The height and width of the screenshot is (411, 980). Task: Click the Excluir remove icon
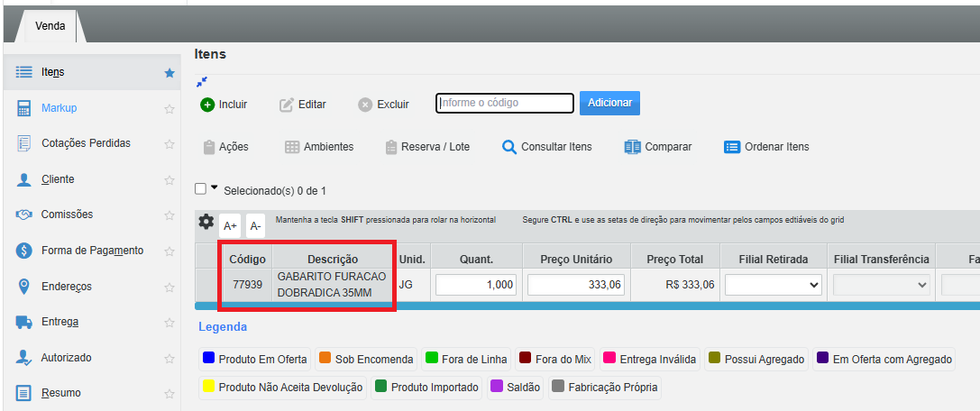[365, 105]
